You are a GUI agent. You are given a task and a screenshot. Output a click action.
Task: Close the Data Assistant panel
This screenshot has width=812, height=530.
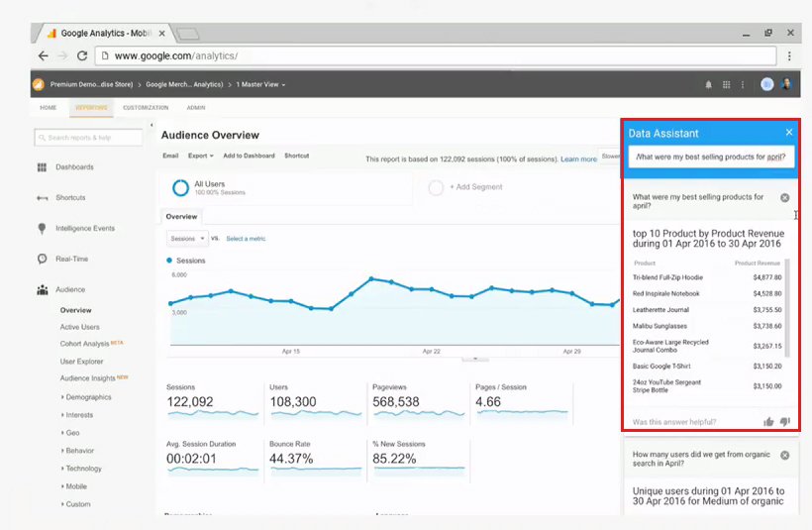coord(788,132)
